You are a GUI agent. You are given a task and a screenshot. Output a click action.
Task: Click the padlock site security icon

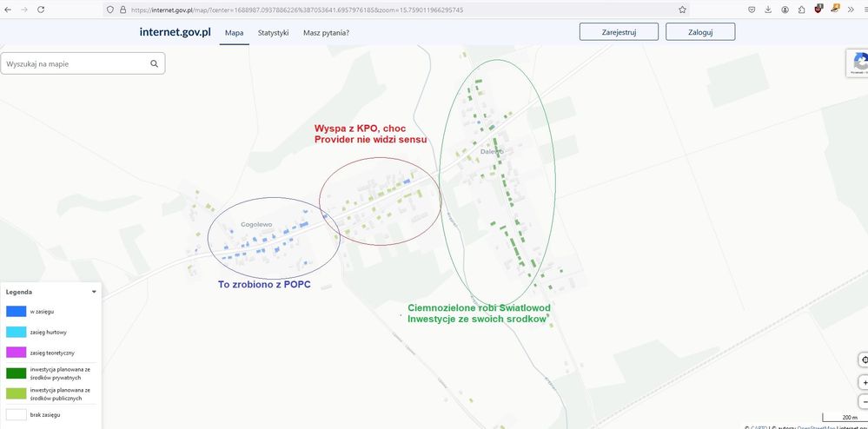(123, 10)
